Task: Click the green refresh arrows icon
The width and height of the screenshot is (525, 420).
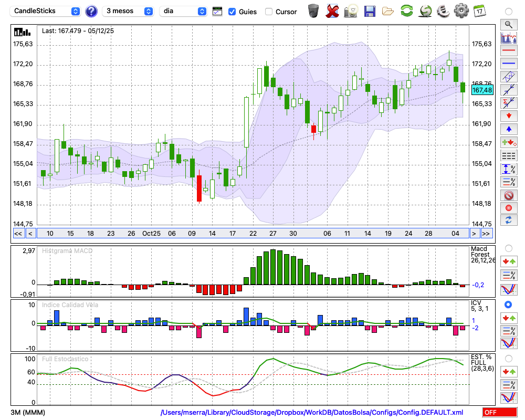Action: 406,11
